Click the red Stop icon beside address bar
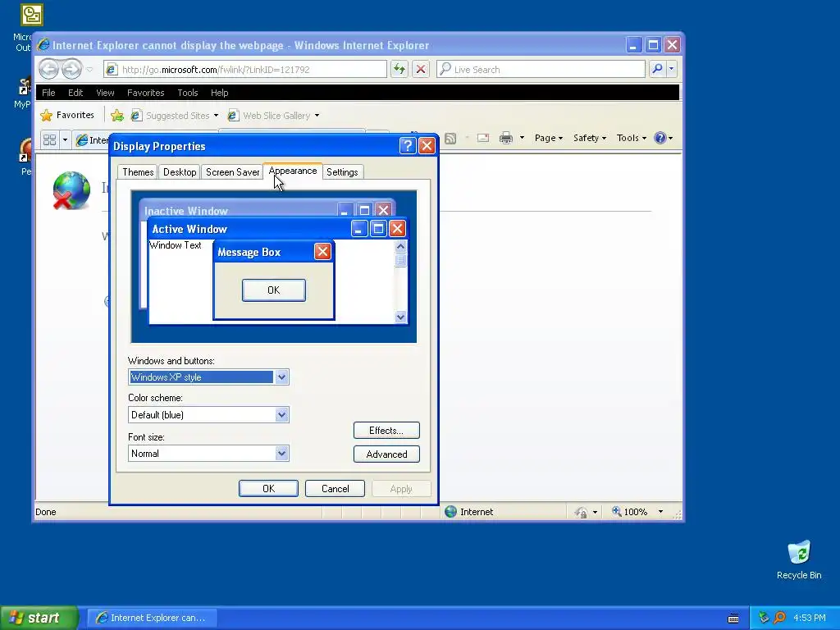Screen dimensions: 840x630 click(421, 69)
